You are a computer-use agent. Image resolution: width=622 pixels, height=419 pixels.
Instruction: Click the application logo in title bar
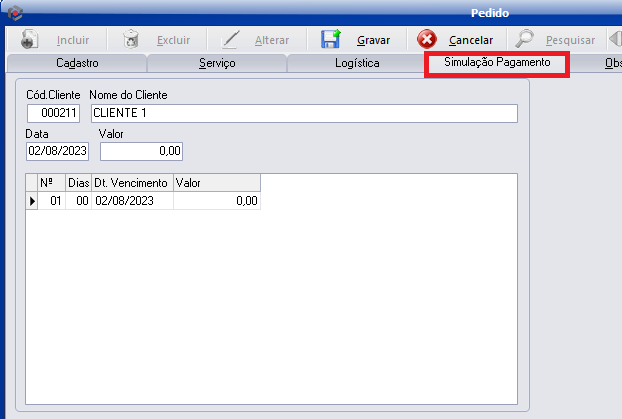[15, 13]
